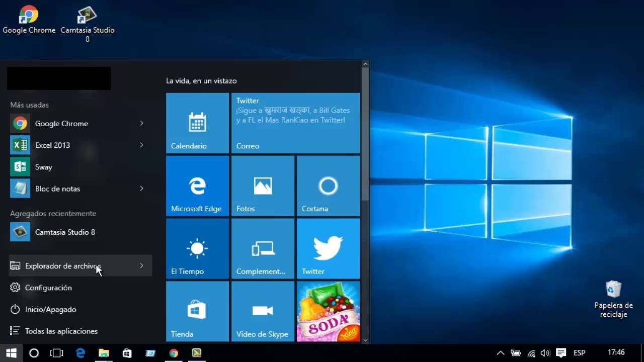This screenshot has height=362, width=644.
Task: Expand Excel 2013 jump list arrow
Action: [141, 145]
